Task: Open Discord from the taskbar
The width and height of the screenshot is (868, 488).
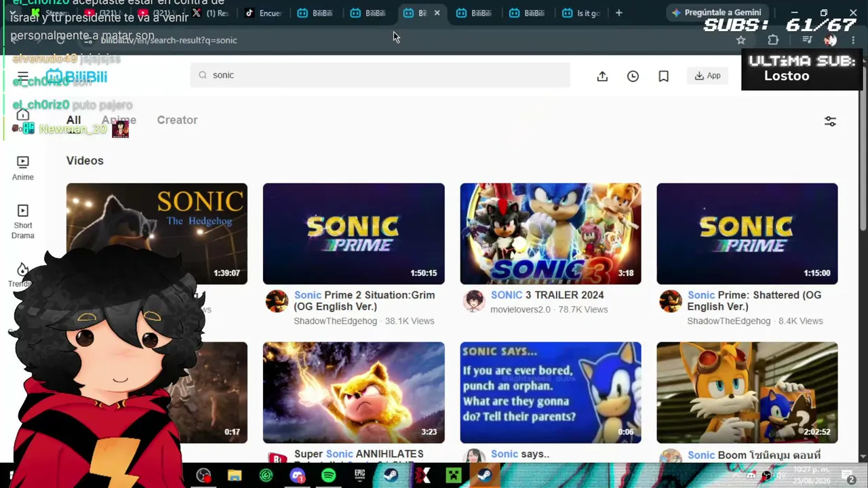Action: click(x=297, y=476)
